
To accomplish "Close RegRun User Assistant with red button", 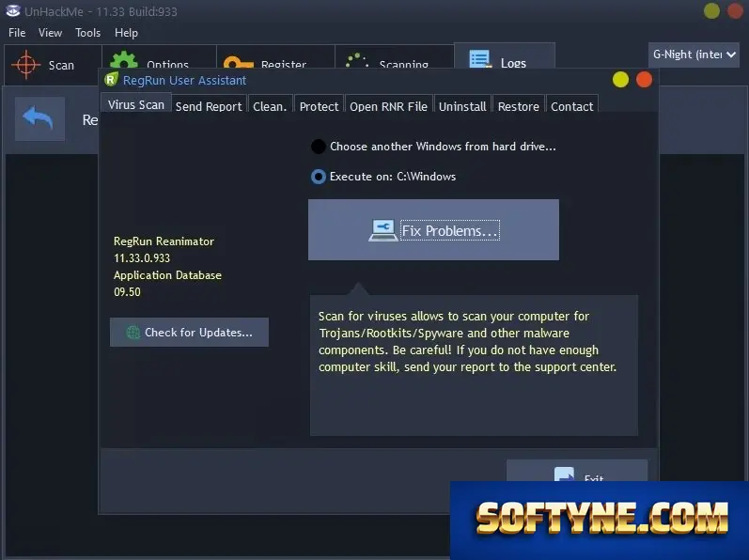I will point(644,79).
